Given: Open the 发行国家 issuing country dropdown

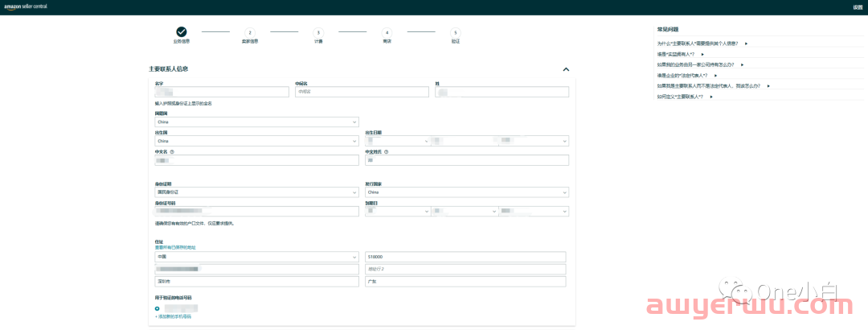Looking at the screenshot, I should [467, 192].
